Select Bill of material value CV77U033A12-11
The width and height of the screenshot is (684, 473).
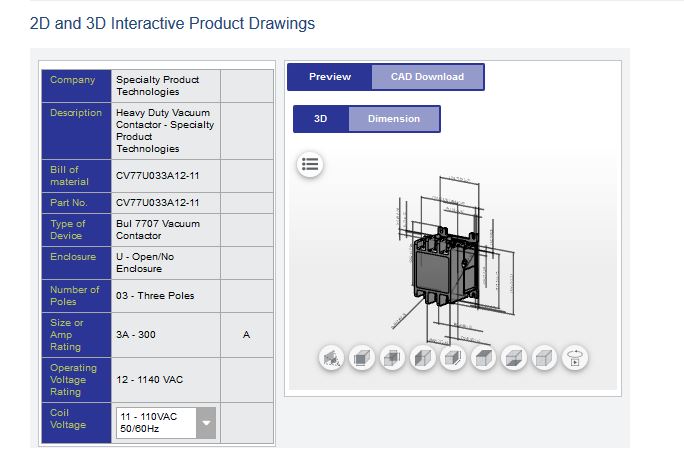click(x=166, y=176)
